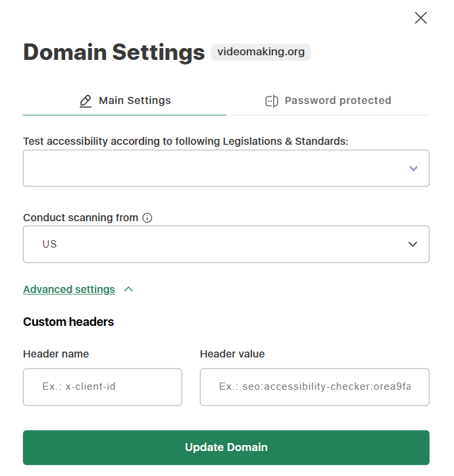Click the down arrow in the US dropdown
This screenshot has width=454, height=476.
pyautogui.click(x=413, y=244)
